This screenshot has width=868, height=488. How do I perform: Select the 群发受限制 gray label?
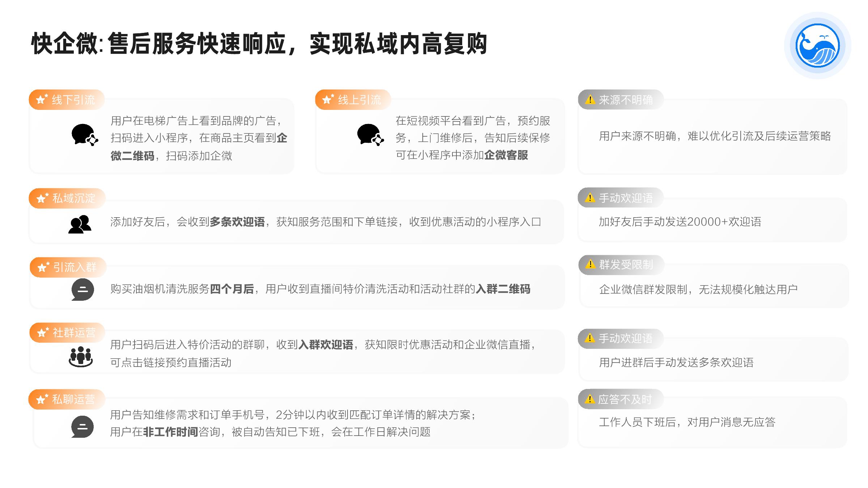point(621,265)
